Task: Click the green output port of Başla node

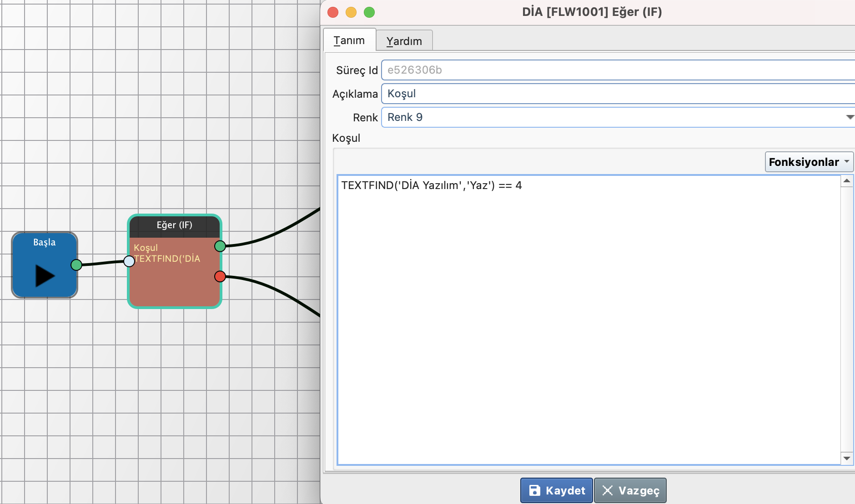Action: [x=76, y=265]
